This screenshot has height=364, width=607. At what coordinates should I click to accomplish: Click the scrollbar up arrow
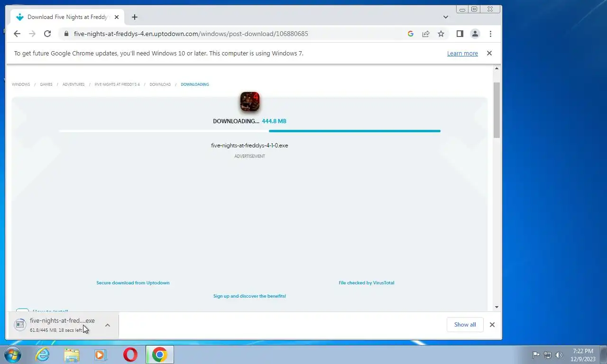497,69
